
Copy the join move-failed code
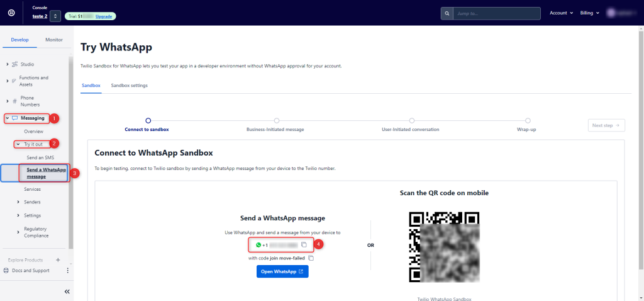(x=311, y=258)
